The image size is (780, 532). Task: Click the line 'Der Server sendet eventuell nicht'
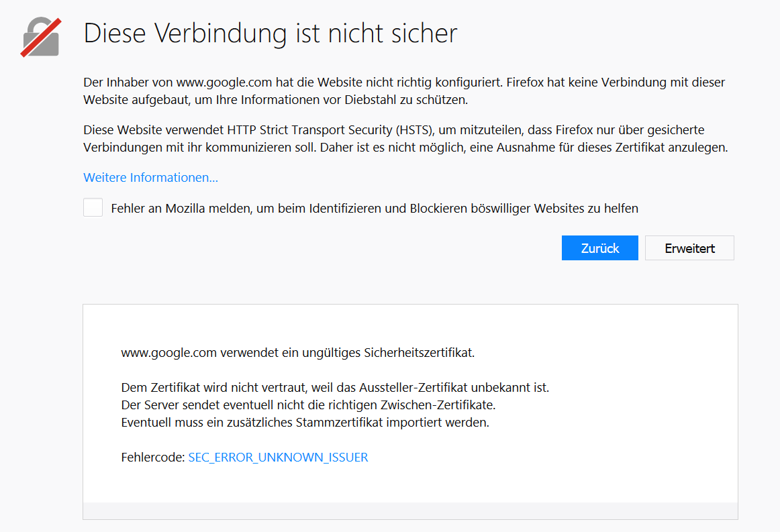(308, 405)
